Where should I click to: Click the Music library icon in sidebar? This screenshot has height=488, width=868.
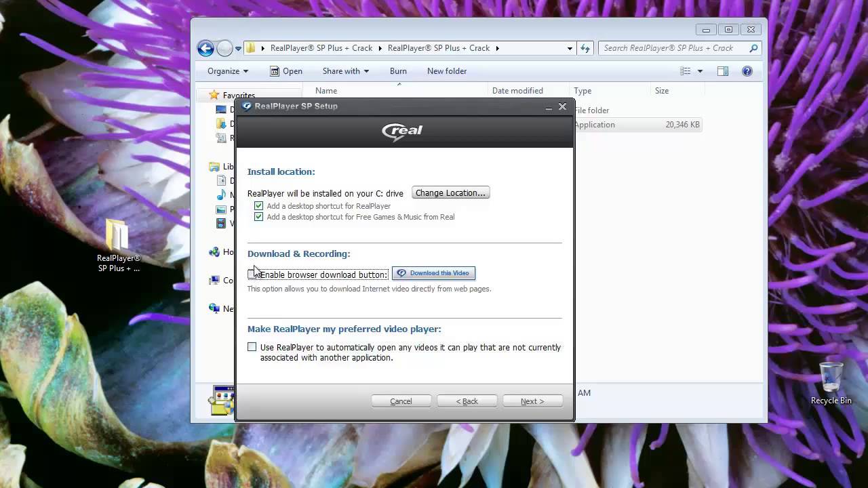pyautogui.click(x=221, y=195)
